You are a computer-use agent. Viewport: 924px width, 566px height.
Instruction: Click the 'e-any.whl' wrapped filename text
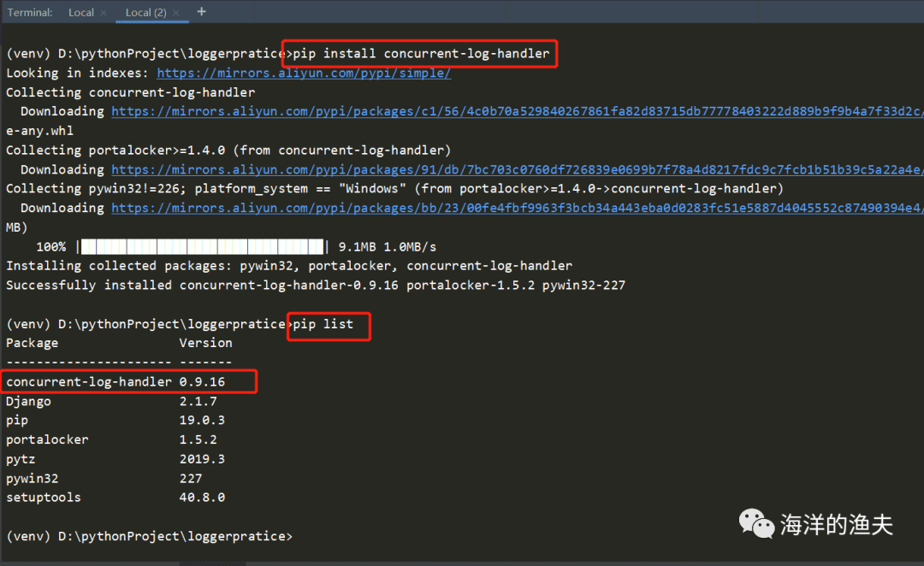39,131
